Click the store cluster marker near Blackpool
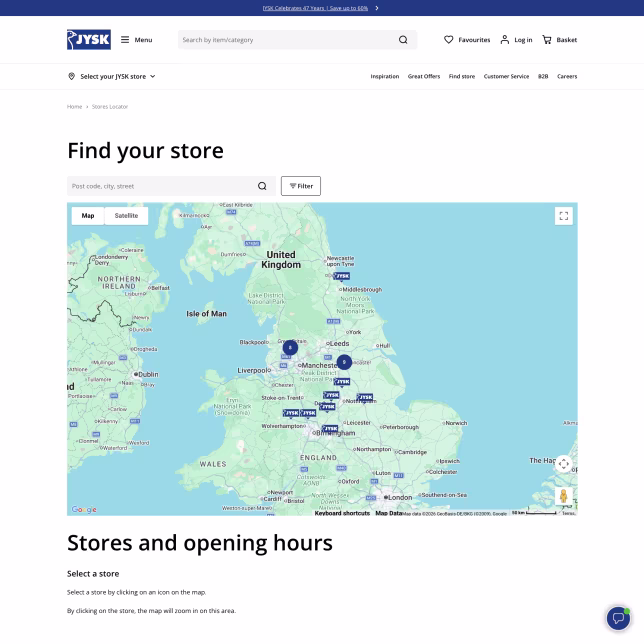This screenshot has height=644, width=644. 290,348
